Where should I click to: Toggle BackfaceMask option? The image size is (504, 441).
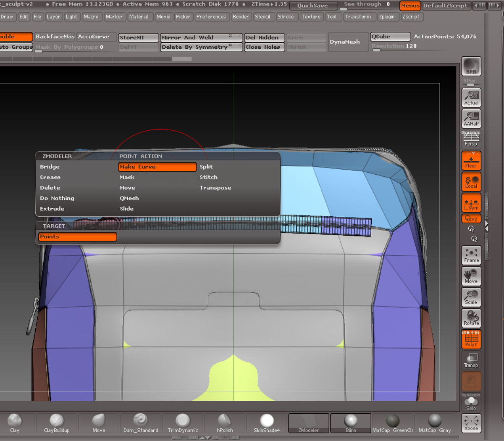tap(55, 37)
